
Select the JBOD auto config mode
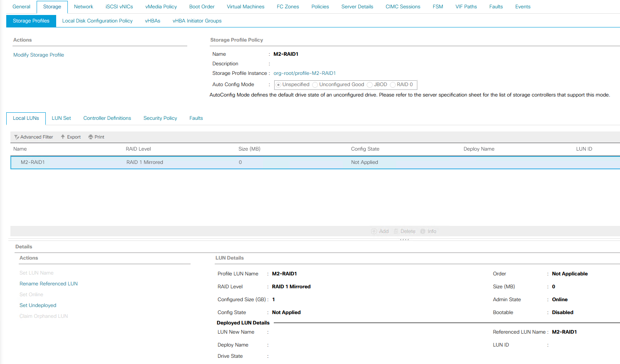click(x=370, y=84)
